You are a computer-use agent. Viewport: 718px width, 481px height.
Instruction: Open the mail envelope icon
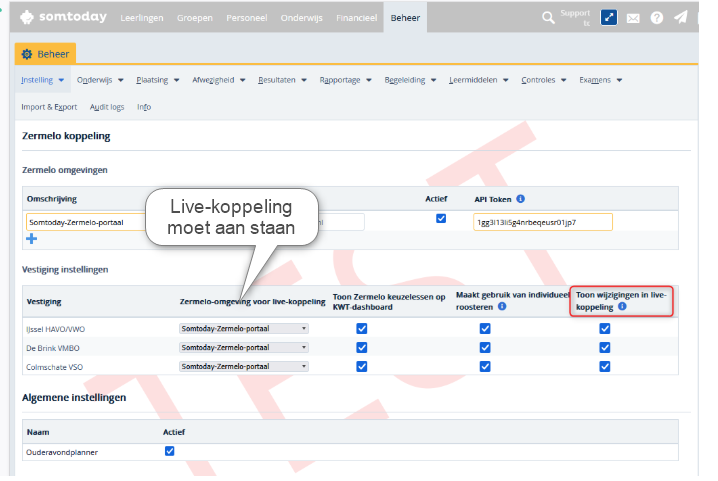pyautogui.click(x=633, y=18)
